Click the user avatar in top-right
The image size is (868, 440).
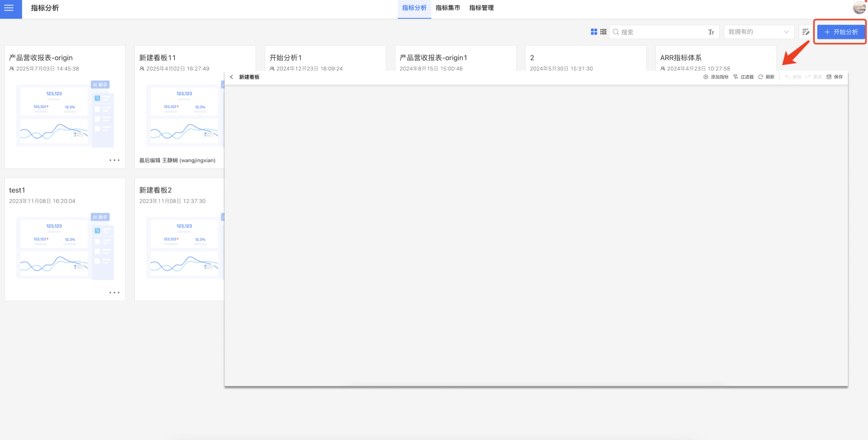(859, 8)
